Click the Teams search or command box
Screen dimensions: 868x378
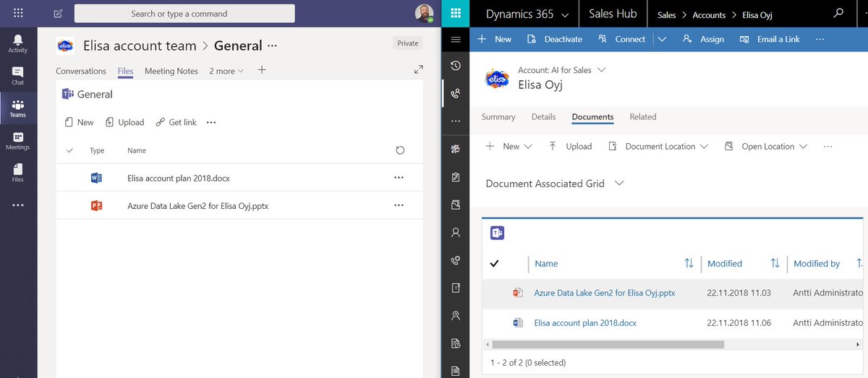(x=184, y=14)
